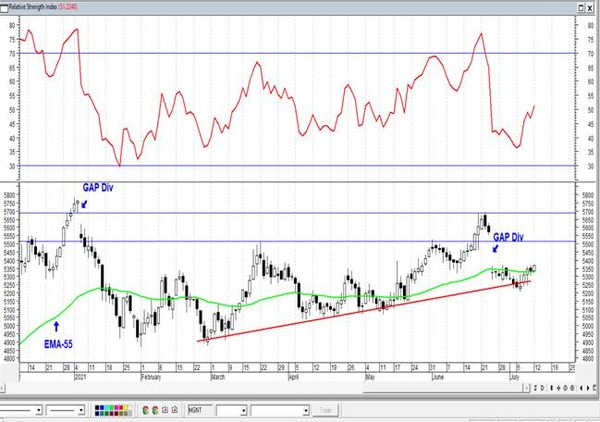The width and height of the screenshot is (600, 422).
Task: Open the line weight dropdown beside line style
Action: [65, 411]
